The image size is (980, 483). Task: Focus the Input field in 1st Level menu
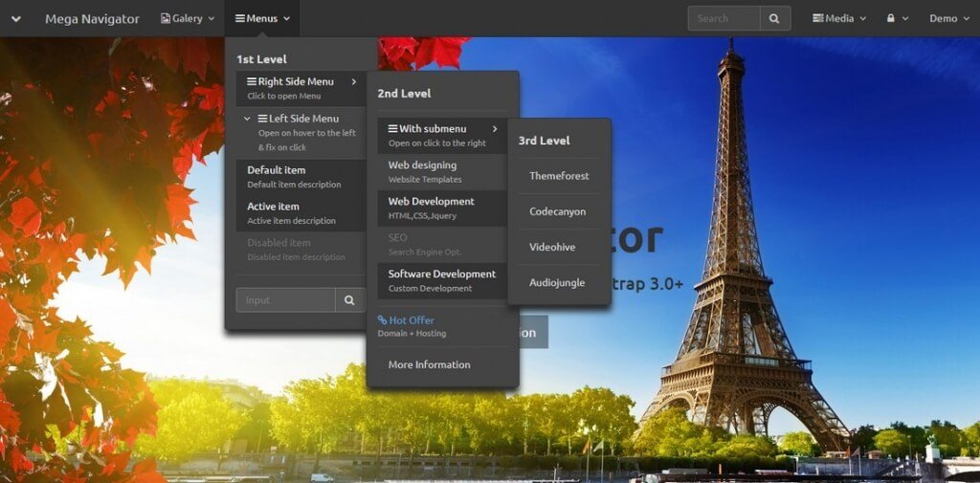[x=285, y=300]
